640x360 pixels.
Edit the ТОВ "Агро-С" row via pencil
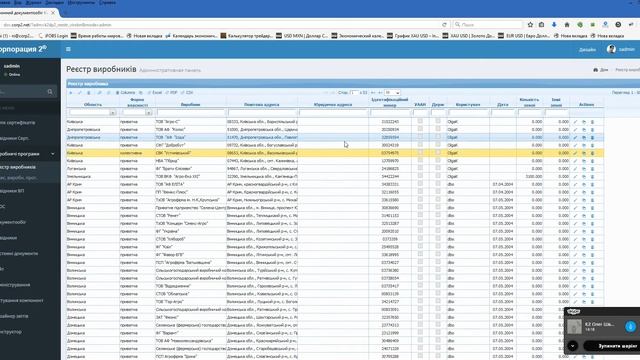[x=576, y=122]
